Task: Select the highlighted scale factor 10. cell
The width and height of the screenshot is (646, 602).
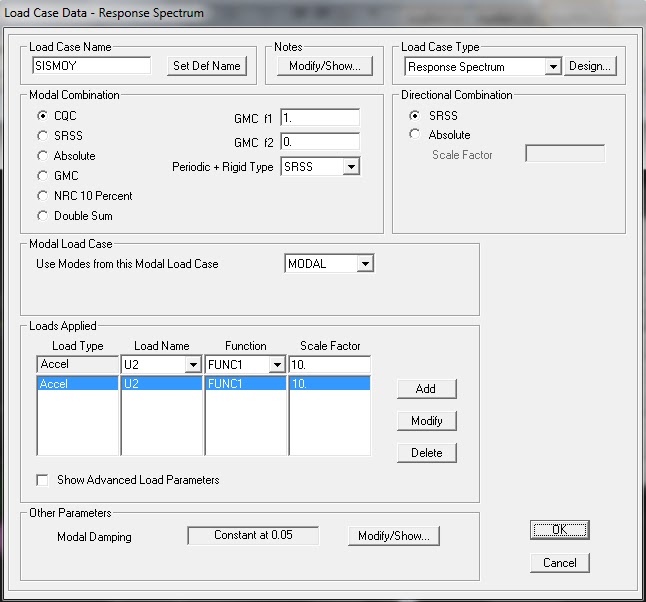Action: [x=330, y=384]
